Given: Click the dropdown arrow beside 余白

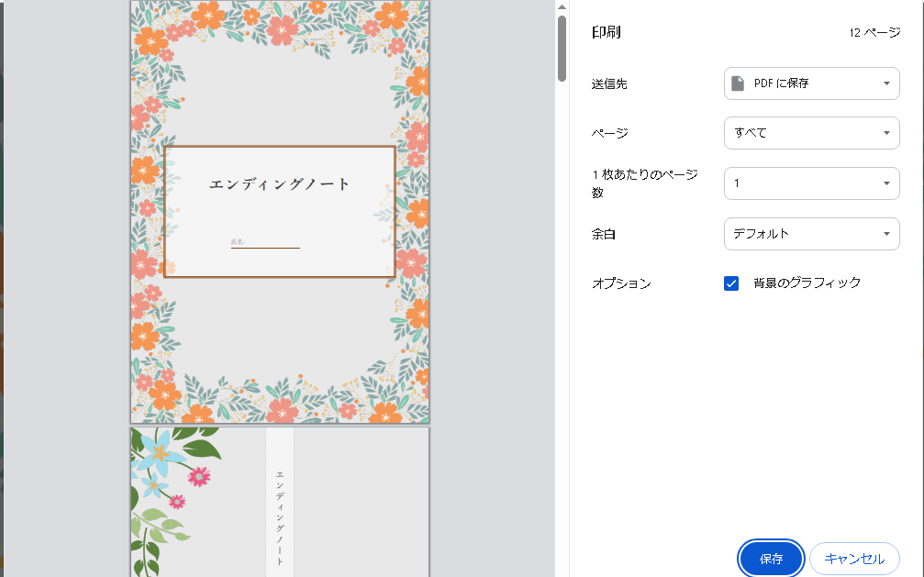Looking at the screenshot, I should click(886, 234).
